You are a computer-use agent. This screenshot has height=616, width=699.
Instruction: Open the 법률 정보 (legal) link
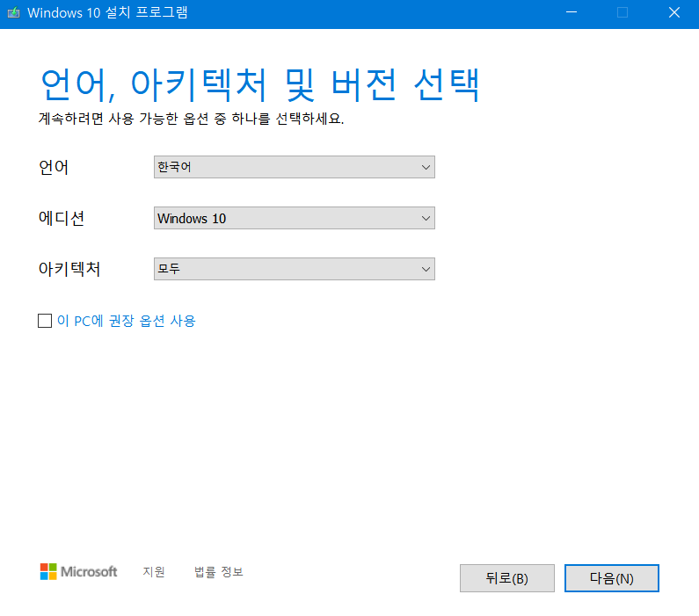(x=218, y=571)
